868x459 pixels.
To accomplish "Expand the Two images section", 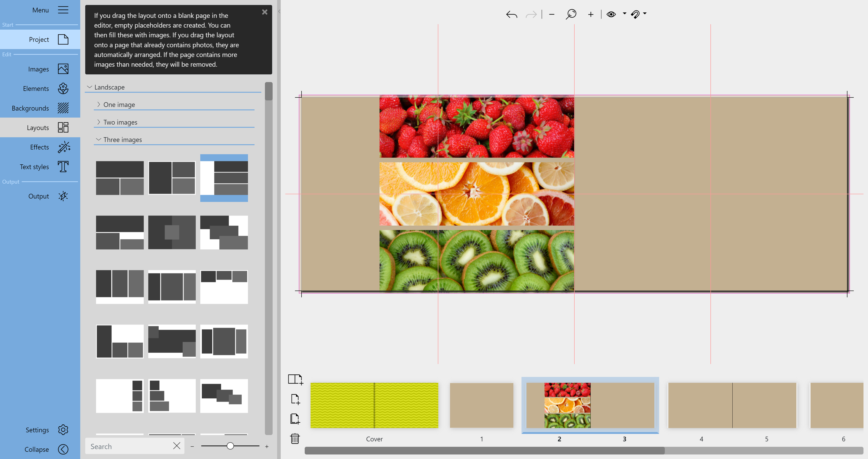I will coord(120,122).
